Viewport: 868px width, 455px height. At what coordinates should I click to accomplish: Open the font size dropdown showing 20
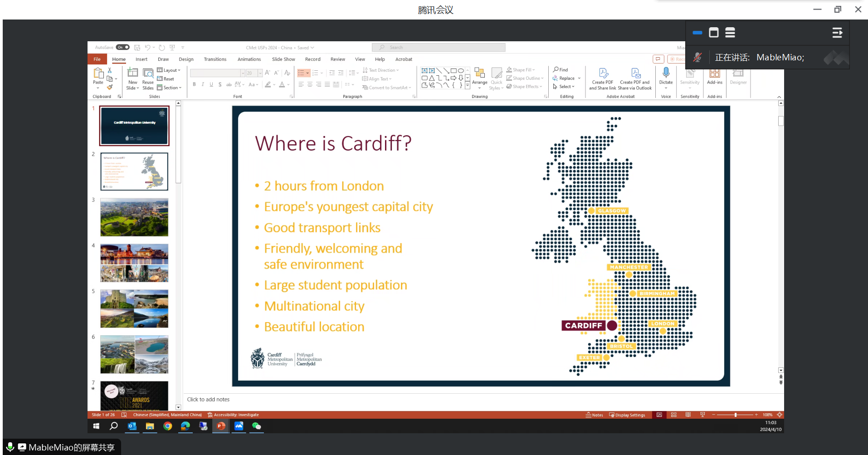[x=254, y=73]
